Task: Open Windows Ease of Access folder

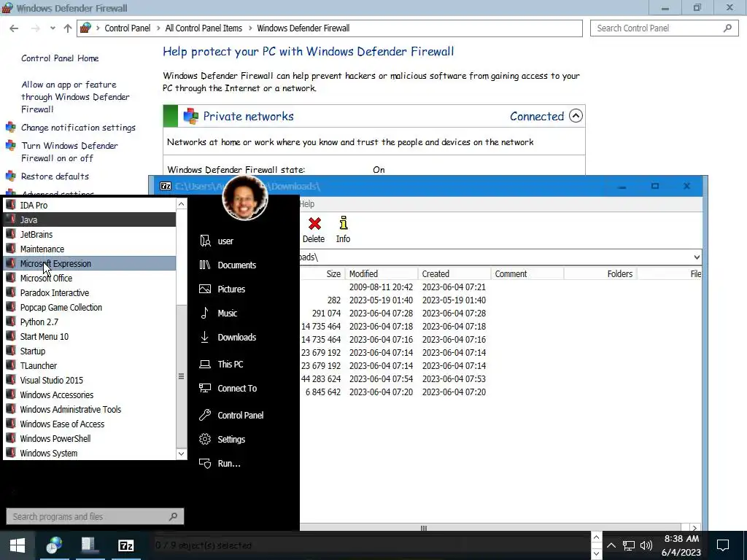Action: pyautogui.click(x=90, y=424)
